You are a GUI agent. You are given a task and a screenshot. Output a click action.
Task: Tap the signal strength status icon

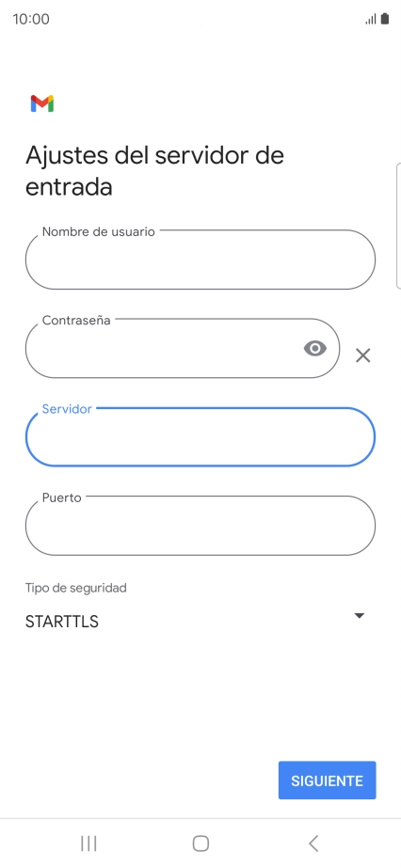coord(371,20)
